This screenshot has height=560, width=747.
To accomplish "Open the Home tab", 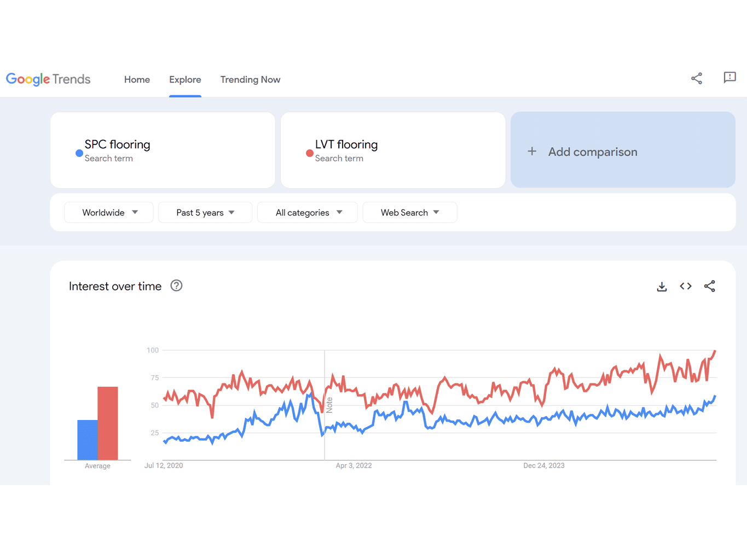I will (137, 80).
